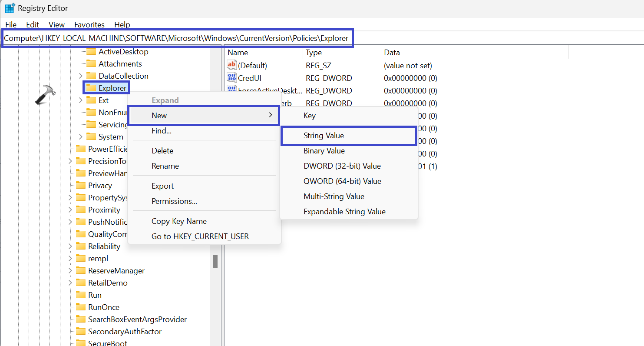The height and width of the screenshot is (346, 644).
Task: Click the ActiveDesktop folder icon
Action: pos(91,52)
